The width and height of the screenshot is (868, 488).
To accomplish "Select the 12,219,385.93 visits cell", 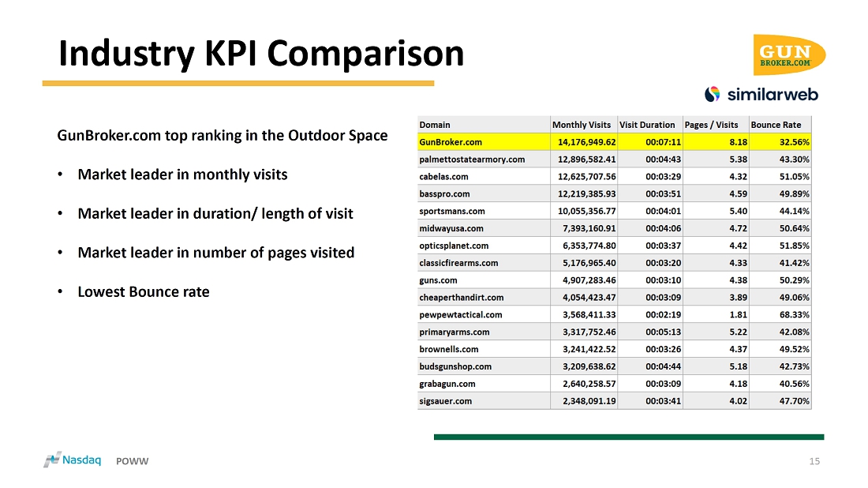I will pos(584,193).
